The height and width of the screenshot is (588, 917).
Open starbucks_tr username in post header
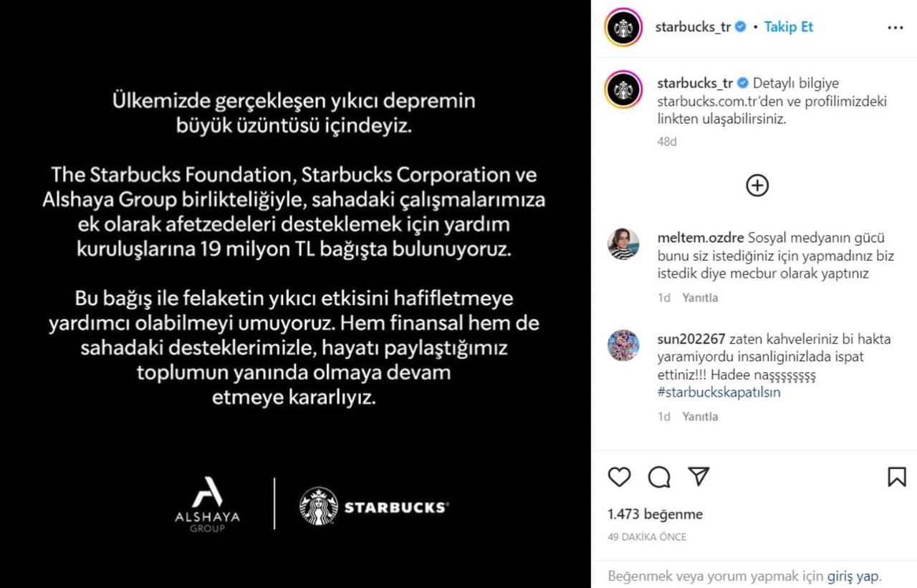[x=692, y=27]
